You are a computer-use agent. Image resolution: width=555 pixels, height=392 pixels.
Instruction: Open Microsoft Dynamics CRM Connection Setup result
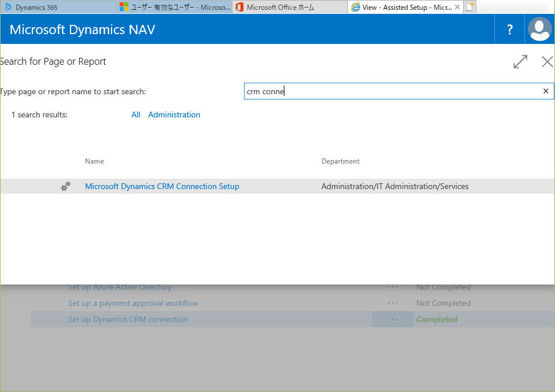coord(162,186)
